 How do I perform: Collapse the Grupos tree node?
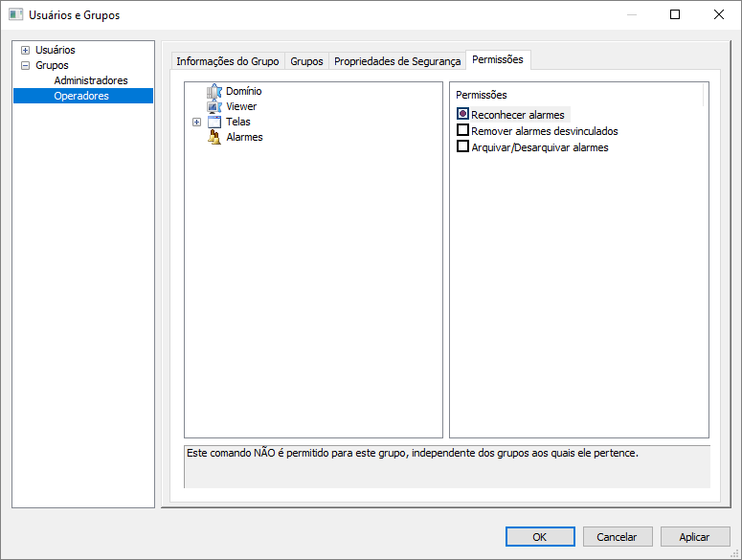click(x=25, y=66)
